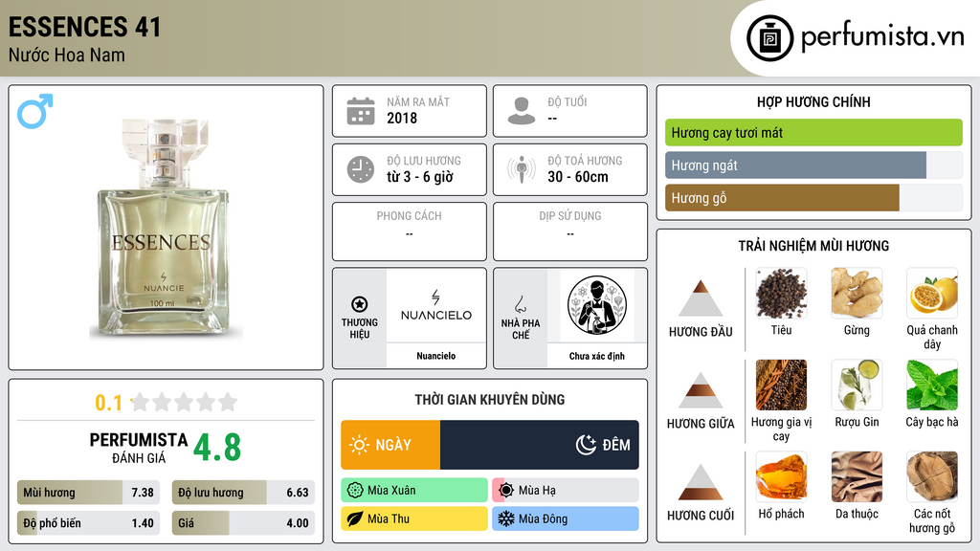Click the male gender symbol icon
Image resolution: width=980 pixels, height=551 pixels.
coord(35,111)
